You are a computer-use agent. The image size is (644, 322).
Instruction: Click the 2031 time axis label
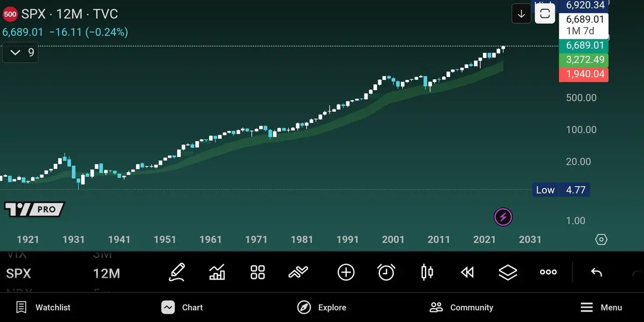(530, 240)
